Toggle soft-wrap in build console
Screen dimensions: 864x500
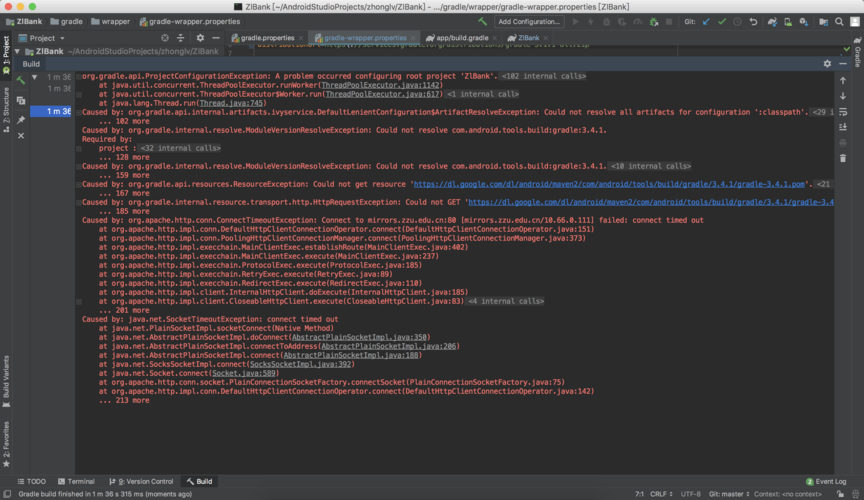pos(843,112)
